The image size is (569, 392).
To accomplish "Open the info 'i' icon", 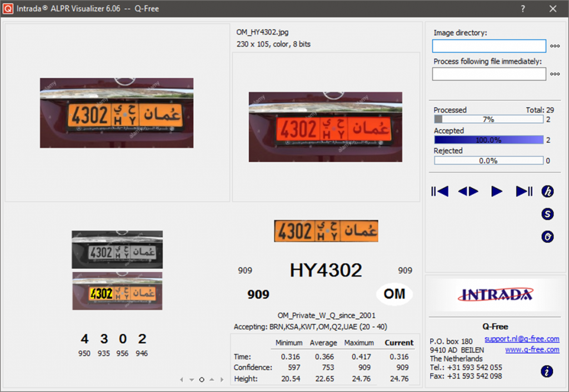I will tap(548, 371).
